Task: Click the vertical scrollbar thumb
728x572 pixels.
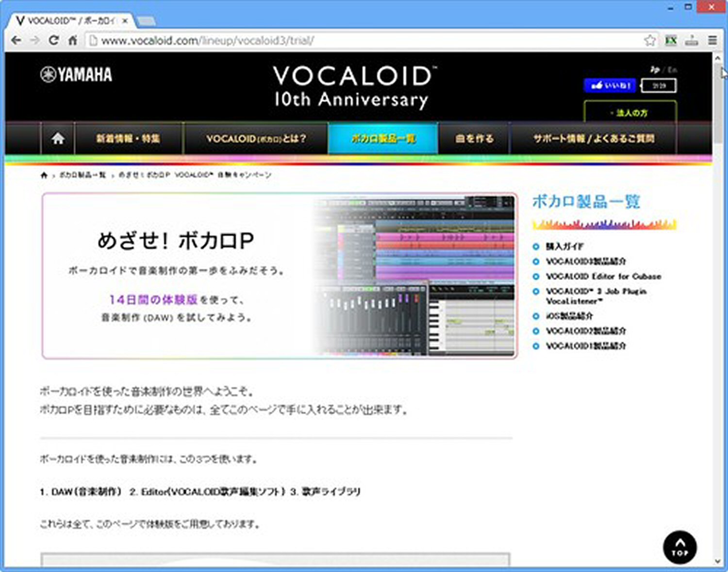Action: coord(718,103)
